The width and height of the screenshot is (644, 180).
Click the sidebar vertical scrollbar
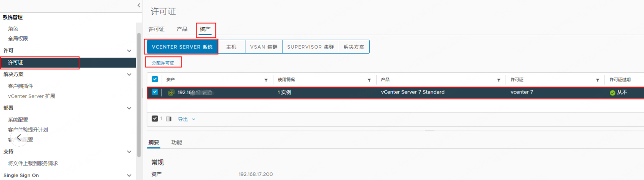tap(139, 95)
